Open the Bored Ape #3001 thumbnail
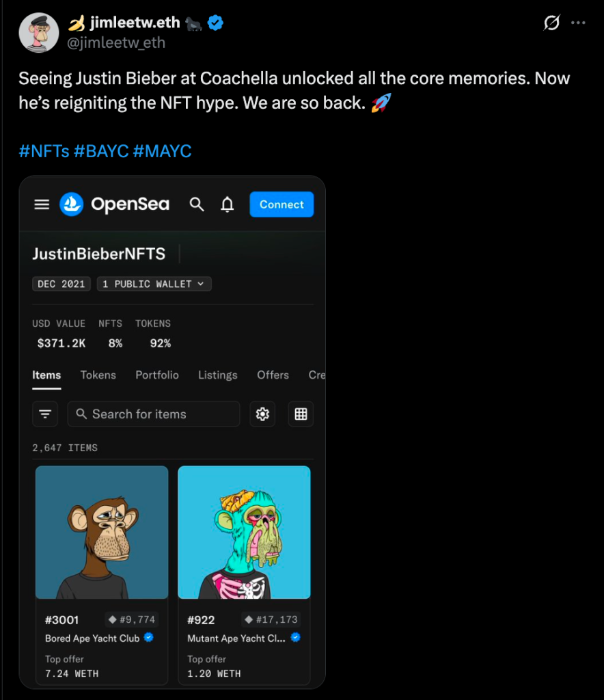This screenshot has width=604, height=700. tap(102, 533)
